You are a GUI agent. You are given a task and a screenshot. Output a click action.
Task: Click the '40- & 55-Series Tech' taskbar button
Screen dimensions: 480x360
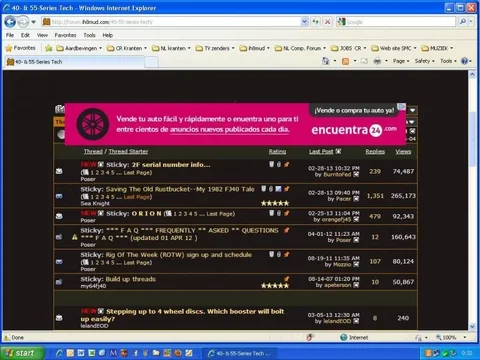point(239,353)
